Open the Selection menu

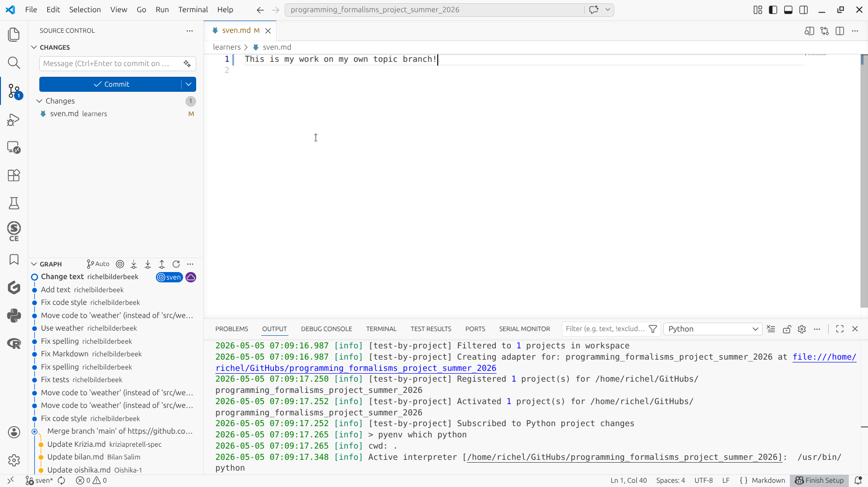pyautogui.click(x=85, y=10)
